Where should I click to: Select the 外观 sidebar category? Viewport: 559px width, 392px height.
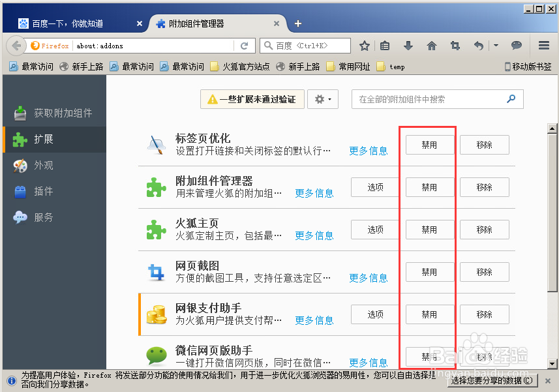54,166
